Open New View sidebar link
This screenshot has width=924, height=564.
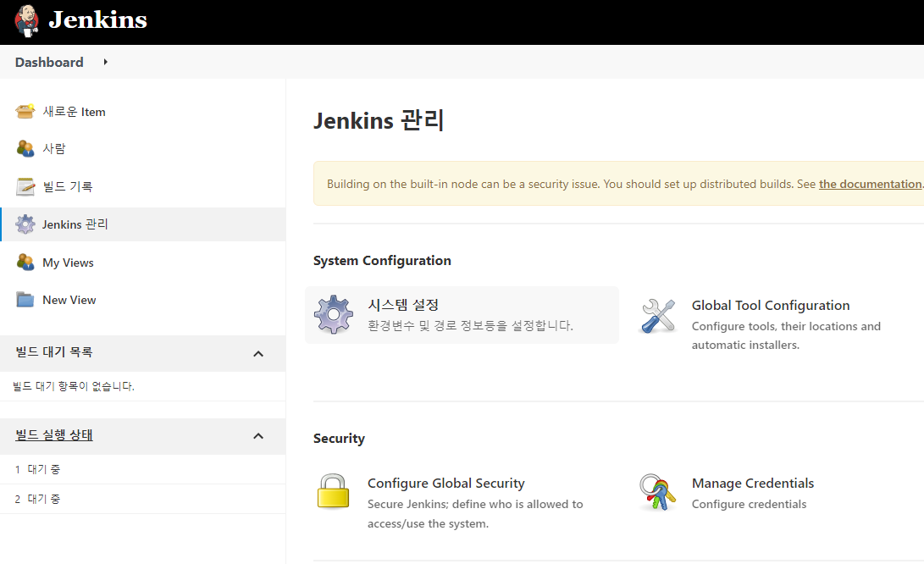tap(69, 300)
